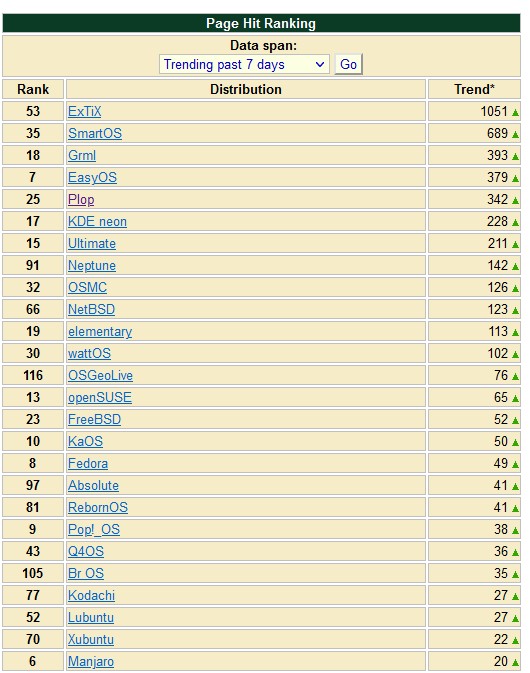Image resolution: width=530 pixels, height=673 pixels.
Task: Select the Pop!_OS link
Action: click(x=94, y=530)
